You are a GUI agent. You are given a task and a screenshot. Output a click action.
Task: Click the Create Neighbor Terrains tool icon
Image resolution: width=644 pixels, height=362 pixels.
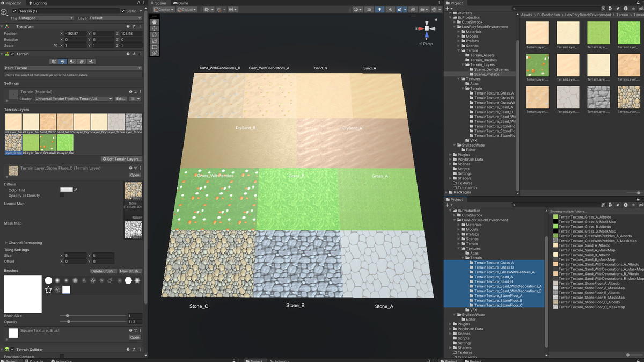(54, 62)
